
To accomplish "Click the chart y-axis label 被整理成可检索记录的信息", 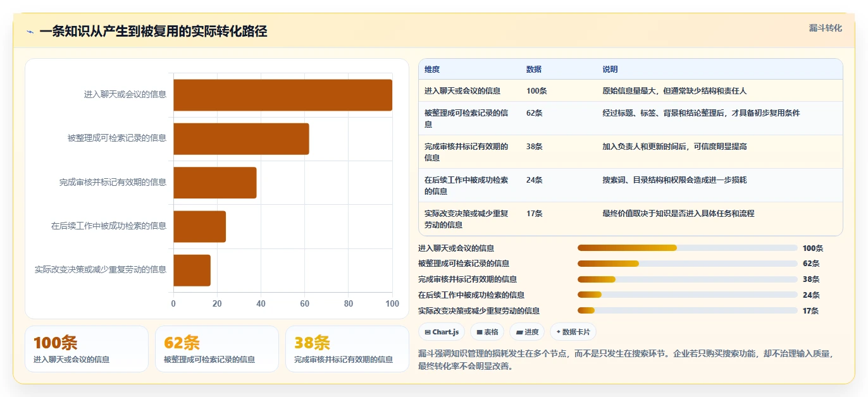I will click(x=117, y=138).
